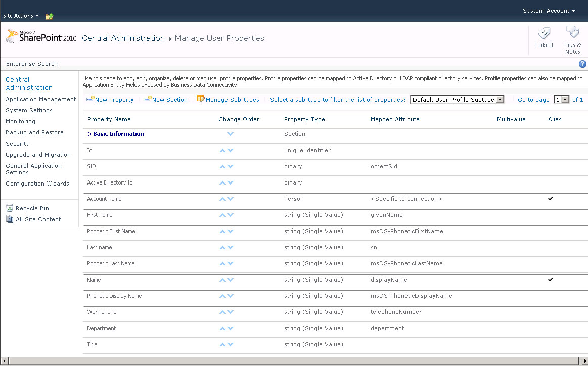The width and height of the screenshot is (588, 366).
Task: Click the Account name property
Action: [104, 199]
